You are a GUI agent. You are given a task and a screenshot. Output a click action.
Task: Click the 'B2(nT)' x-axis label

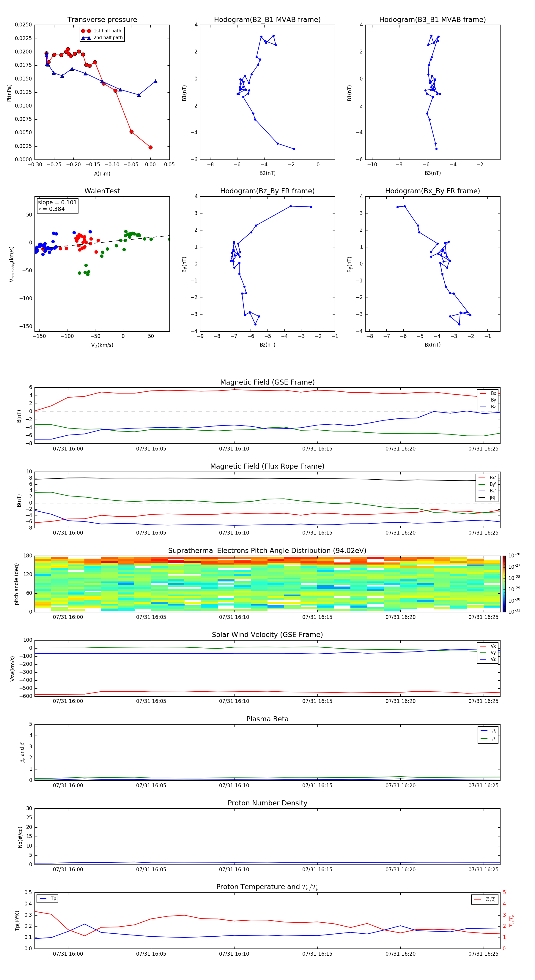click(267, 173)
